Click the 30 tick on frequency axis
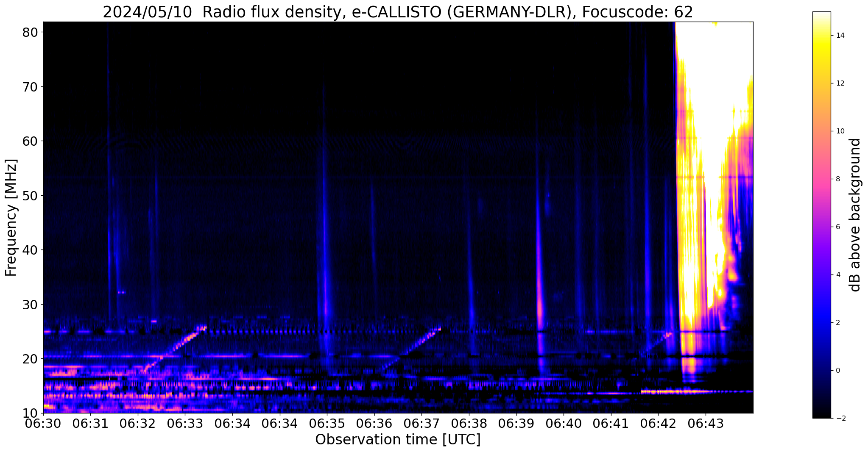Screen dimensions: 868x452 tap(31, 305)
